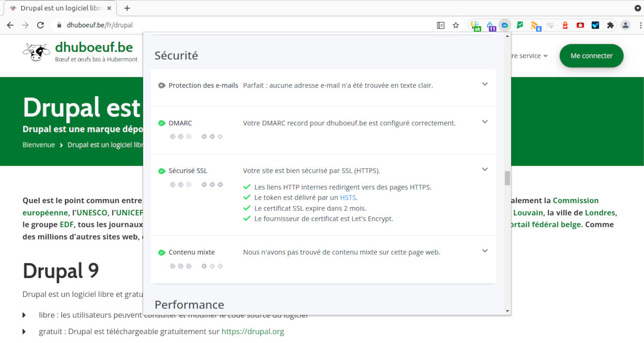Screen dimensions: 644x343
Task: Follow the HSTS link
Action: click(x=348, y=198)
